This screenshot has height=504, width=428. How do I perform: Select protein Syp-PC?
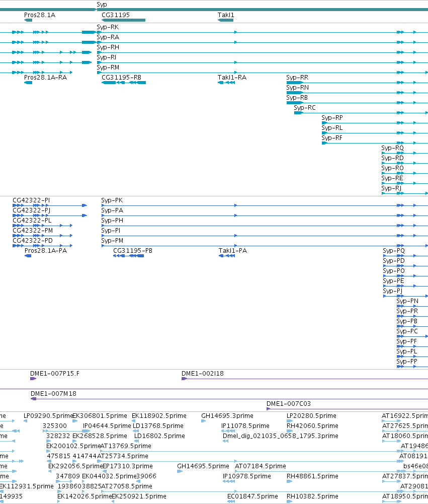pos(407,331)
